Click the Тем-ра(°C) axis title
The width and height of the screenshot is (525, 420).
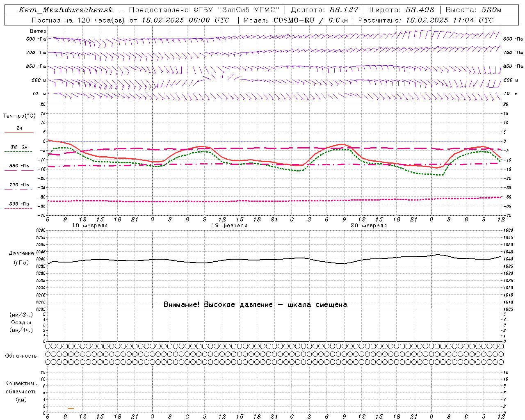pos(19,116)
